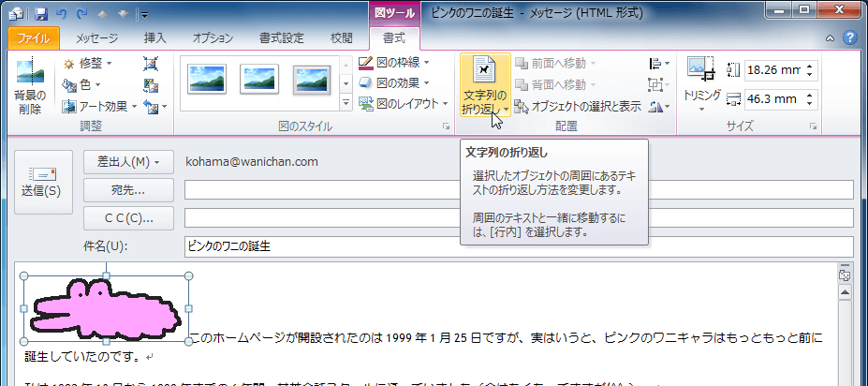Screen dimensions: 868x386
Task: Open the Color (色) dropdown
Action: click(81, 84)
